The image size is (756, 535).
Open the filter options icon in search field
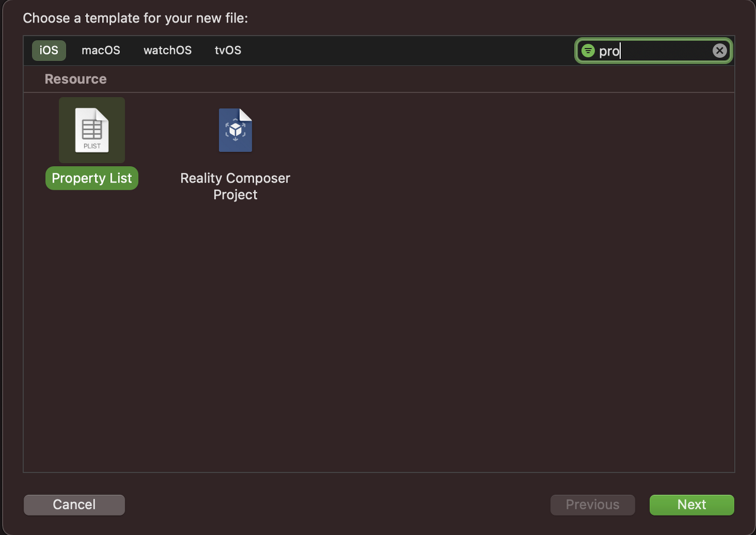588,51
